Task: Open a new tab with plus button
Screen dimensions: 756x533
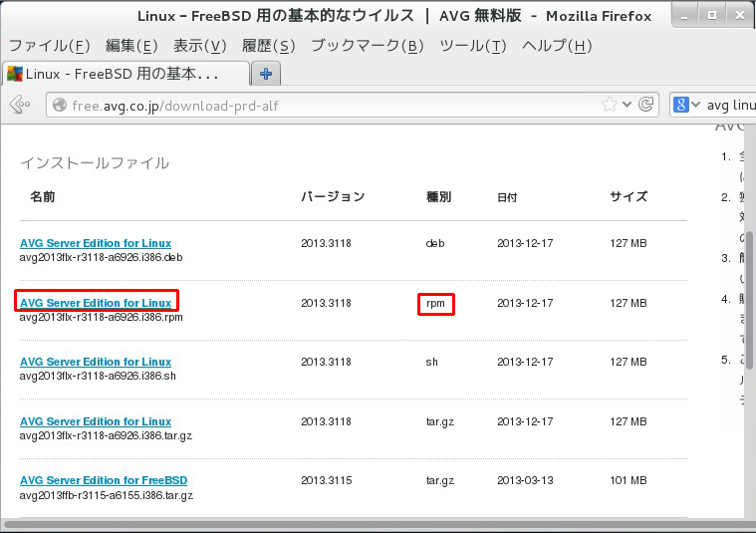Action: pos(265,74)
